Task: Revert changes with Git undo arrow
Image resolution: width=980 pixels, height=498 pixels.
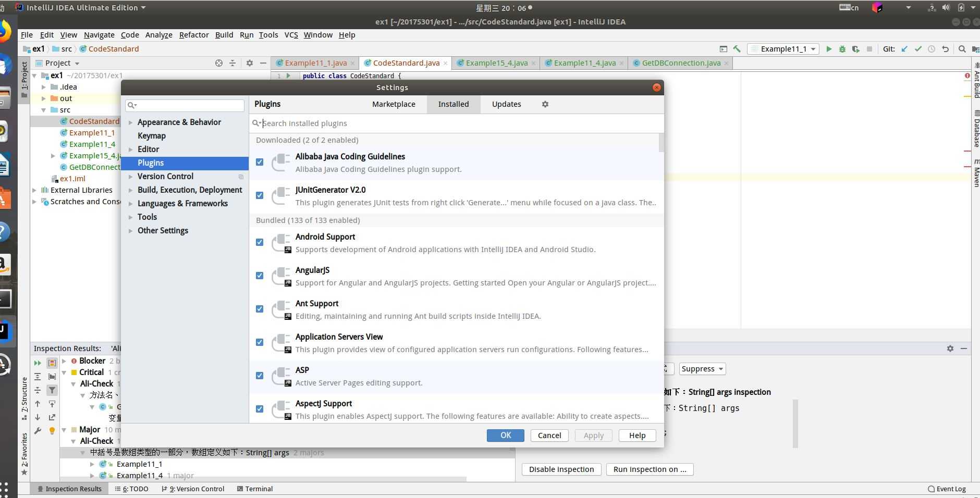Action: pos(945,49)
